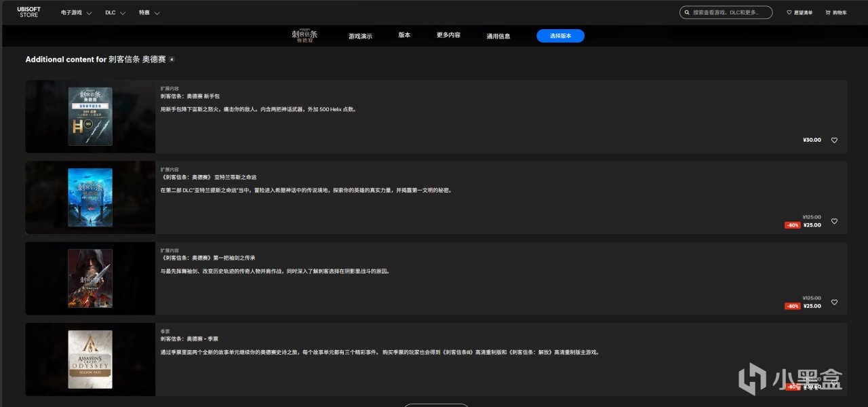Open the Odyssey Season Pass cover image

pyautogui.click(x=90, y=360)
